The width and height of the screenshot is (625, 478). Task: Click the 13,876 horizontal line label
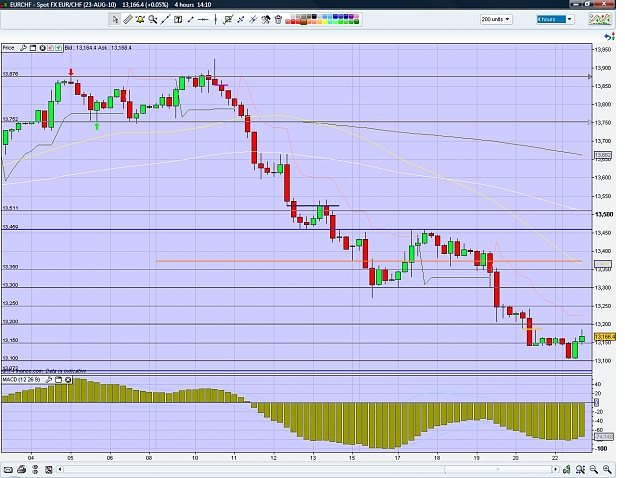point(10,74)
